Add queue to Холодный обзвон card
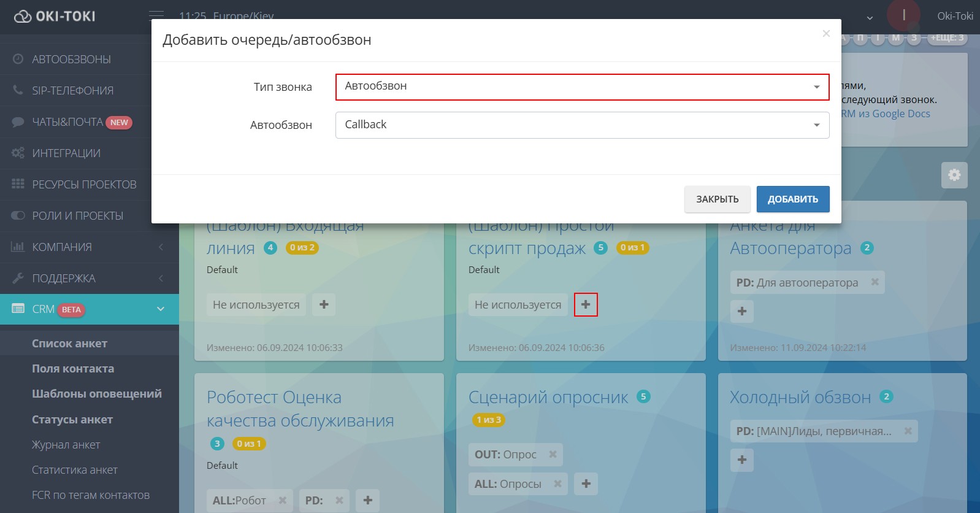The height and width of the screenshot is (513, 980). 742,460
